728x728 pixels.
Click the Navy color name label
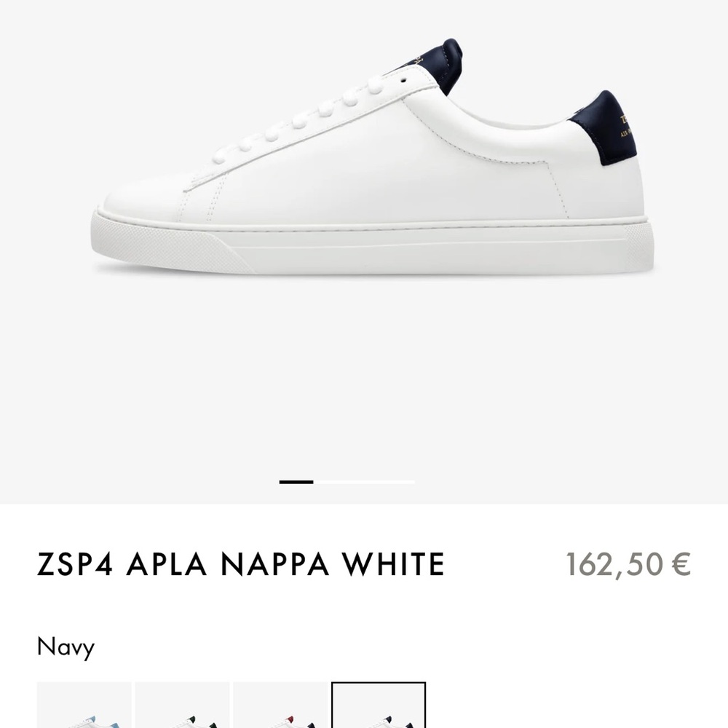(x=65, y=646)
